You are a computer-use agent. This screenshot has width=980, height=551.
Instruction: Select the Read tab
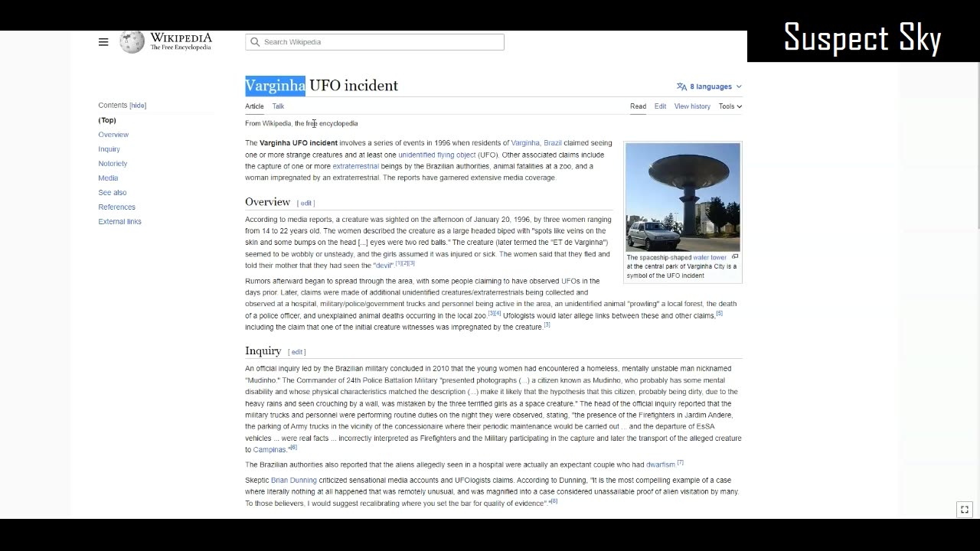coord(638,106)
